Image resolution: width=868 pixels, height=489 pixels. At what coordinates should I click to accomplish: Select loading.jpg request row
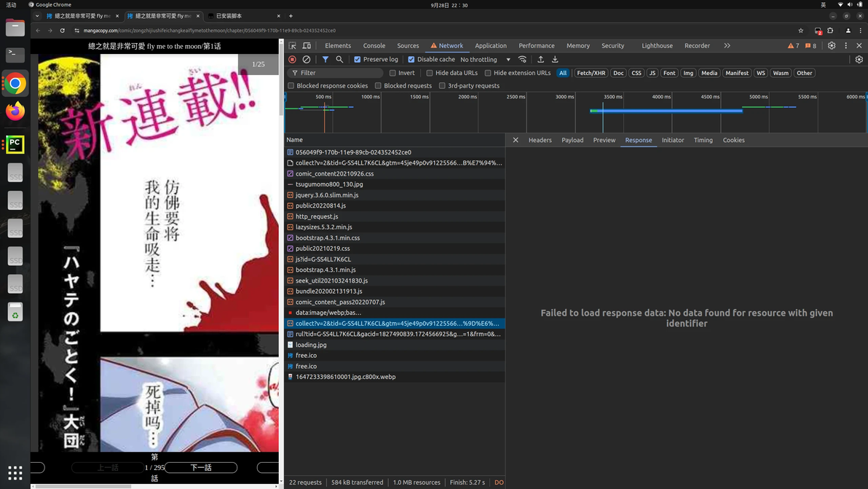click(x=395, y=345)
